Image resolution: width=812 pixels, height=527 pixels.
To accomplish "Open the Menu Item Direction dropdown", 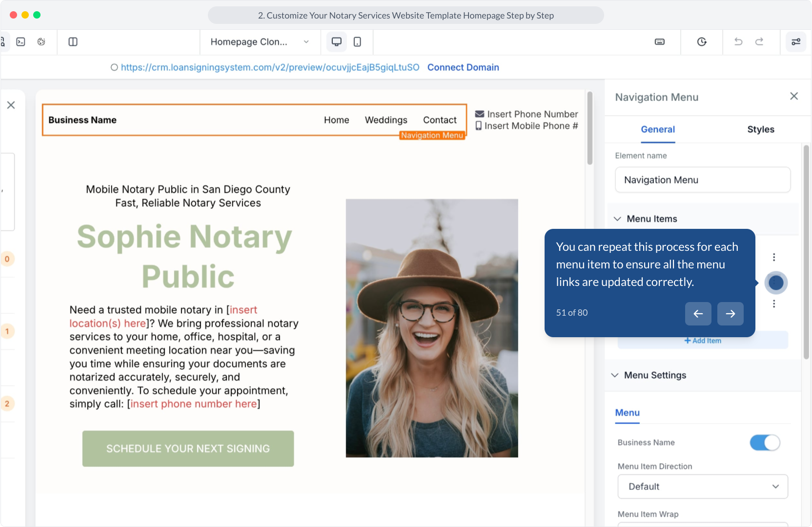I will click(703, 486).
